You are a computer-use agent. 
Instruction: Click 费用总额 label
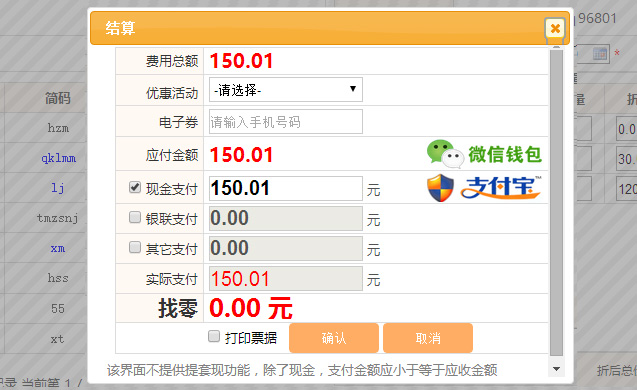pyautogui.click(x=172, y=61)
